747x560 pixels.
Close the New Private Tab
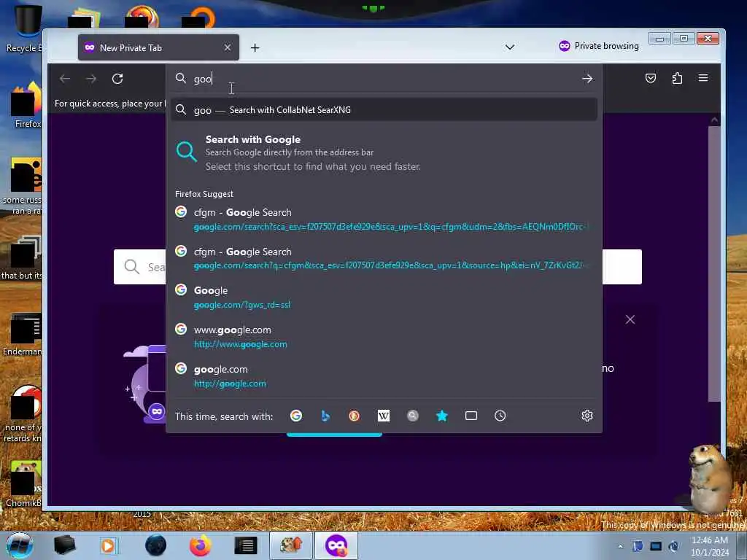228,47
